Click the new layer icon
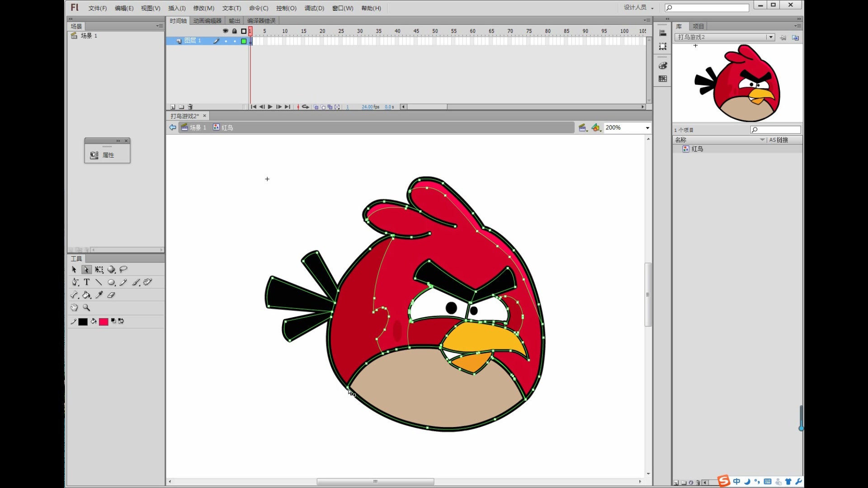868x488 pixels. pos(173,107)
